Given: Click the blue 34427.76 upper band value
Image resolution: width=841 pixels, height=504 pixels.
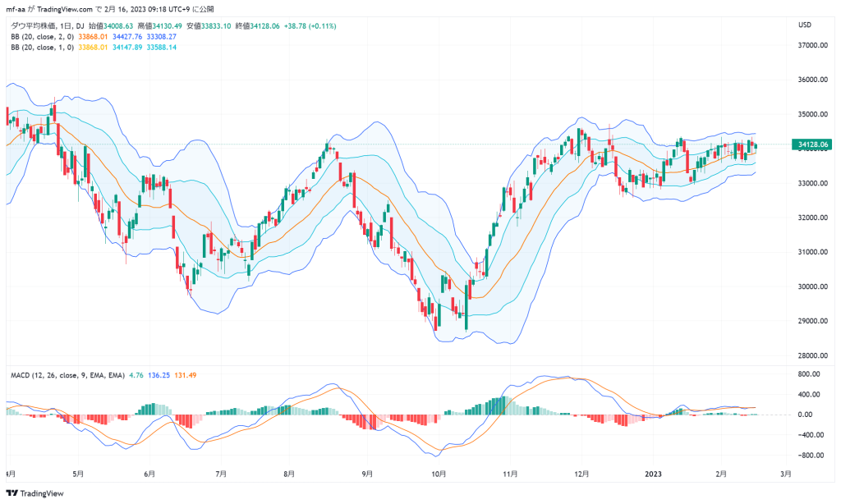Looking at the screenshot, I should tap(127, 36).
